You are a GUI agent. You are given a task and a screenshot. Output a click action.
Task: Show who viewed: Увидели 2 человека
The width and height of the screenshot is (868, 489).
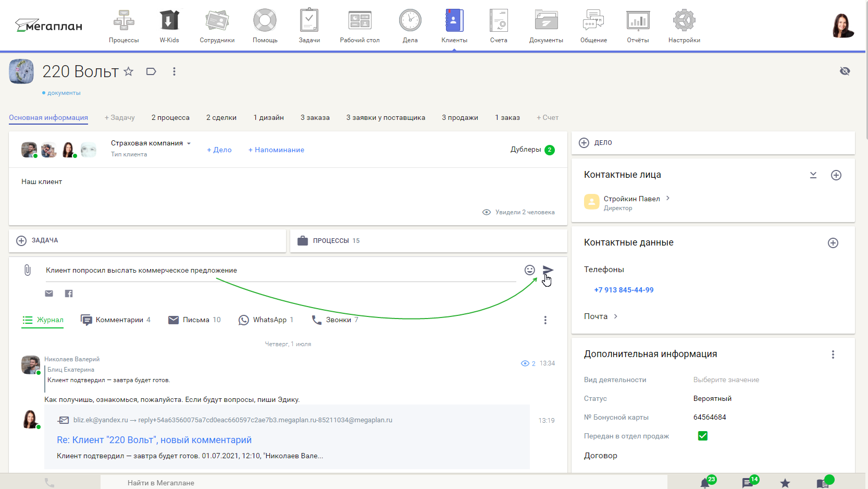518,212
